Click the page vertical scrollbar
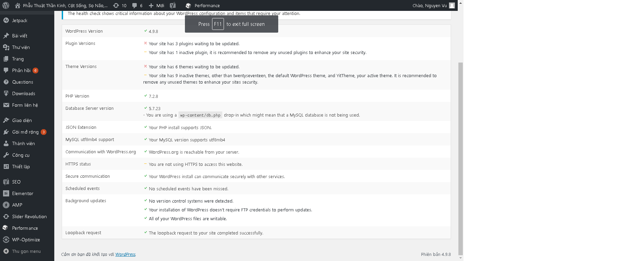 (x=460, y=158)
